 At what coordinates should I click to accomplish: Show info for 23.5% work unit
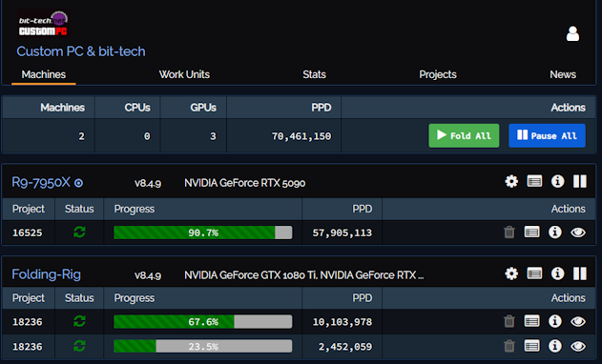(x=555, y=346)
